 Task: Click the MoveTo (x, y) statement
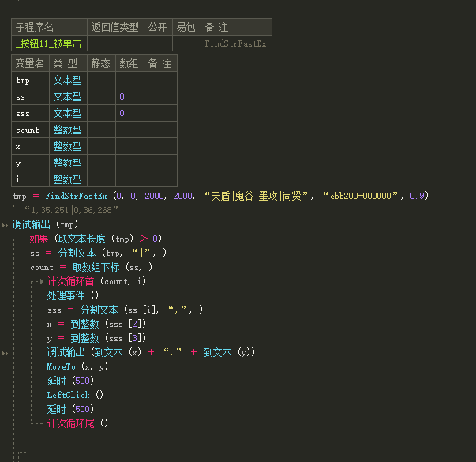tap(77, 366)
